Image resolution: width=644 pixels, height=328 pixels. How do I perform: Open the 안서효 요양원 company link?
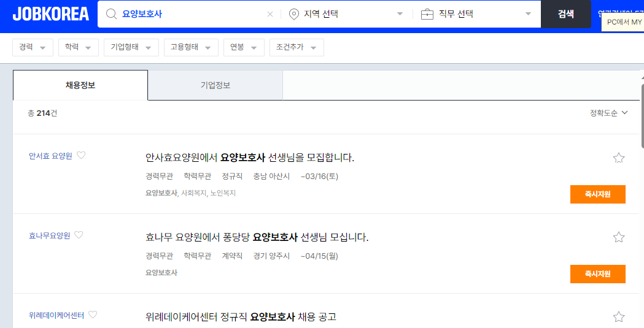click(50, 156)
